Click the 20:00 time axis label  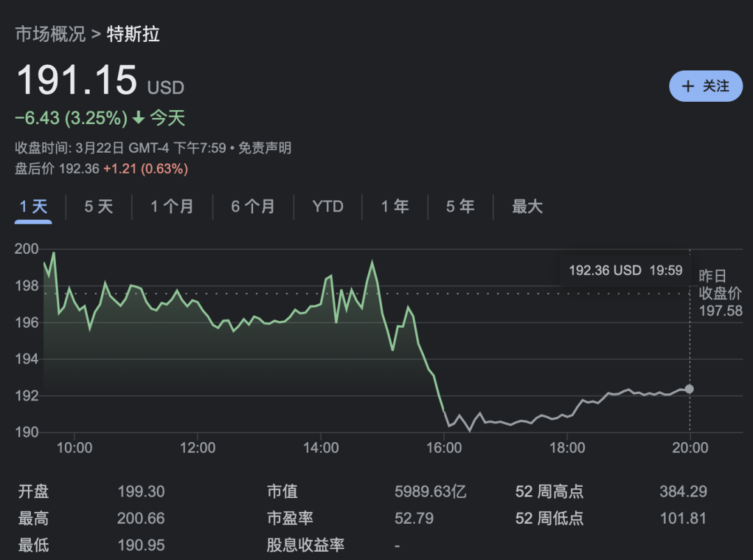pyautogui.click(x=690, y=448)
